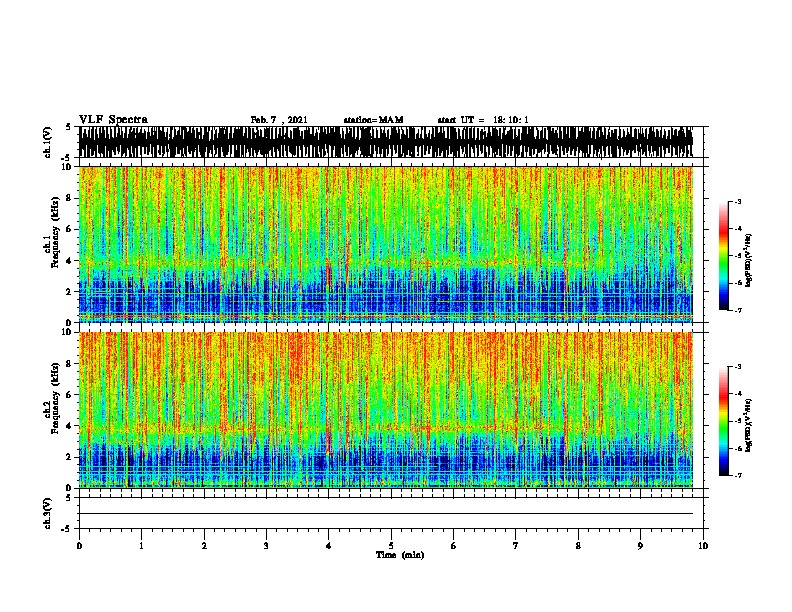This screenshot has height=612, width=792.
Task: Click the flat ch.3 voltage trace line
Action: click(386, 514)
